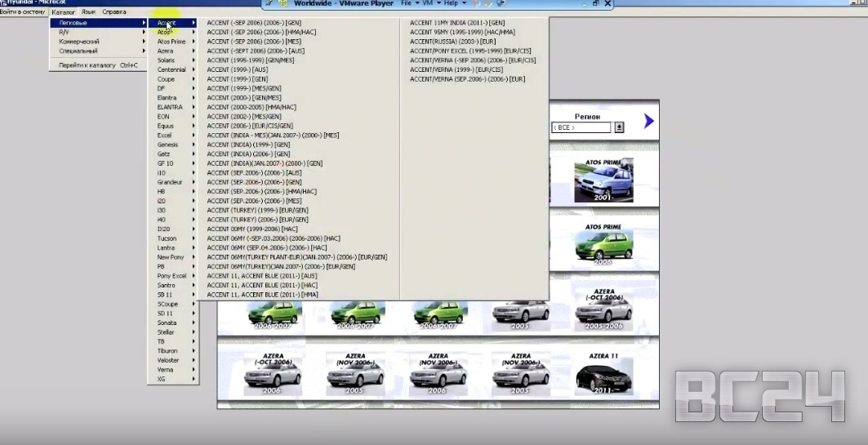
Task: Open the Каталог menu in menu bar
Action: pos(63,12)
